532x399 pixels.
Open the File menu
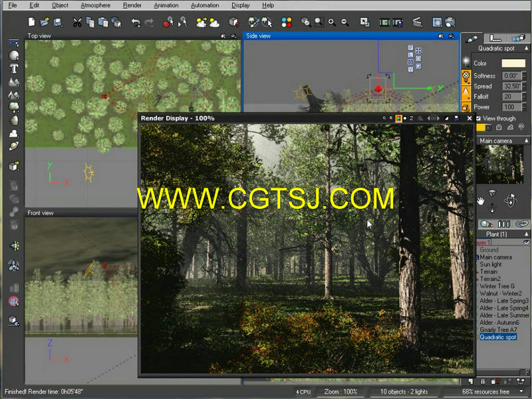[x=13, y=5]
